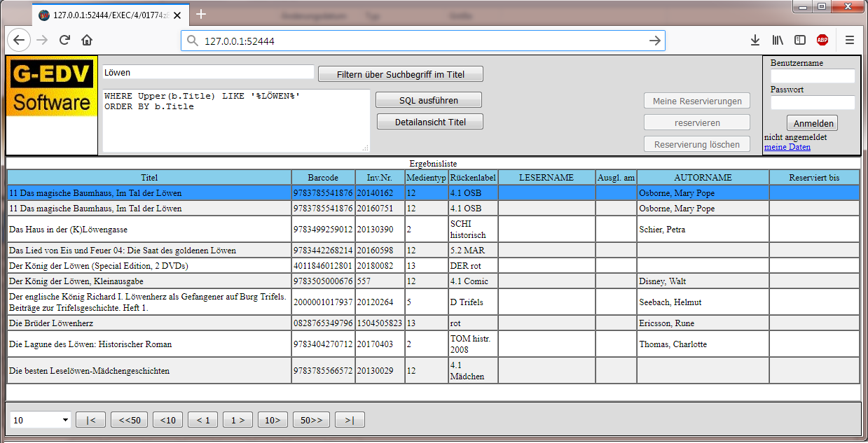The height and width of the screenshot is (443, 868).
Task: Select row Der König der Löwen (Special Edition, 2 DVDs)
Action: (433, 265)
